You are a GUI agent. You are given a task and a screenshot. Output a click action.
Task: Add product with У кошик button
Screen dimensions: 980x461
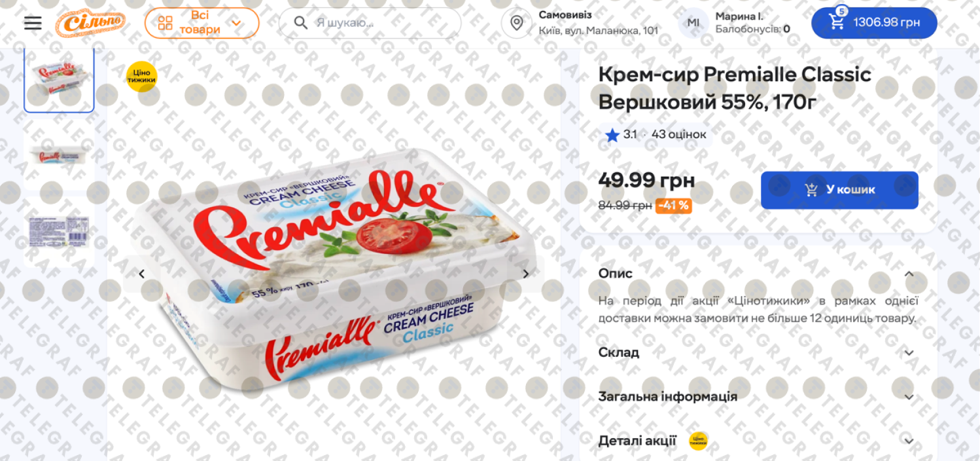(839, 190)
